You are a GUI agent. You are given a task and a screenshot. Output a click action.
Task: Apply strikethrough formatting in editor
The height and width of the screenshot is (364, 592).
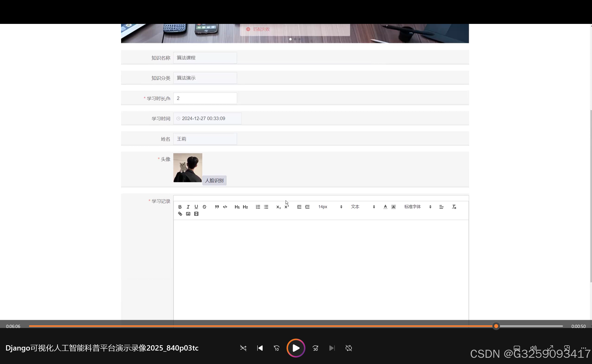click(x=204, y=207)
